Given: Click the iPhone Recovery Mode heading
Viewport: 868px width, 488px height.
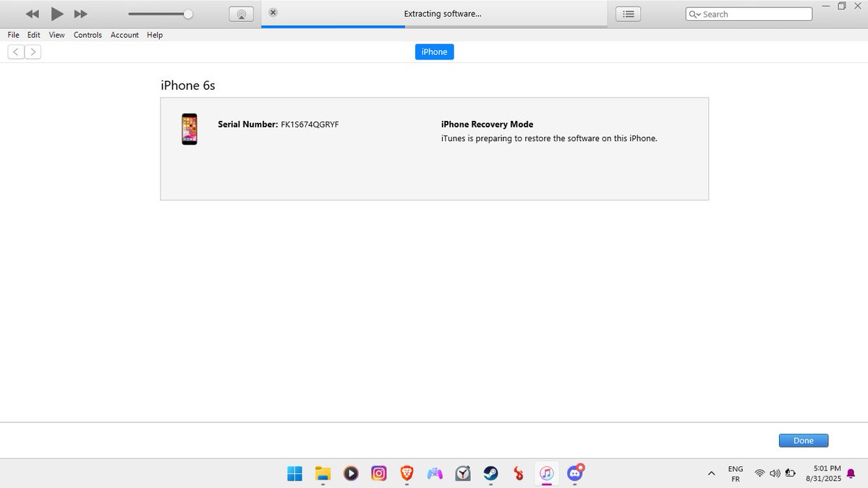Looking at the screenshot, I should [x=487, y=125].
